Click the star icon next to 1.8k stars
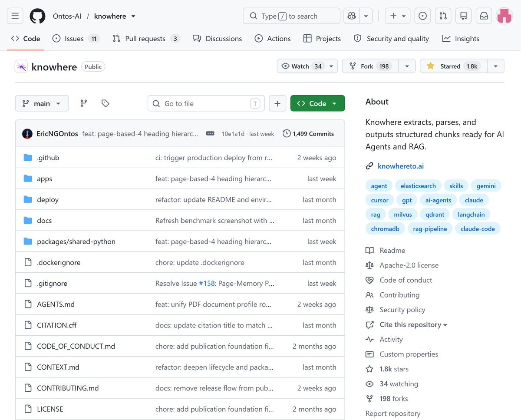Image resolution: width=521 pixels, height=420 pixels. [369, 369]
